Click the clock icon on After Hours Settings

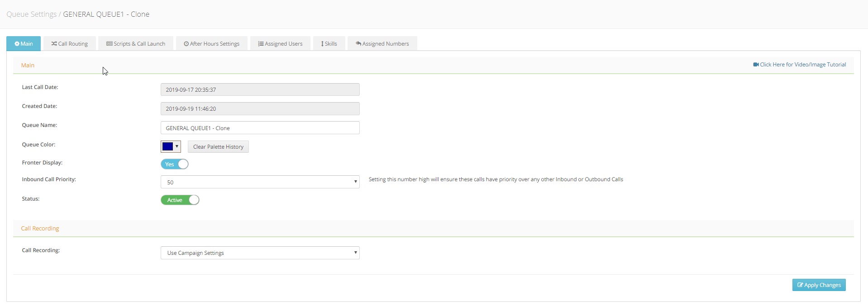click(x=186, y=44)
